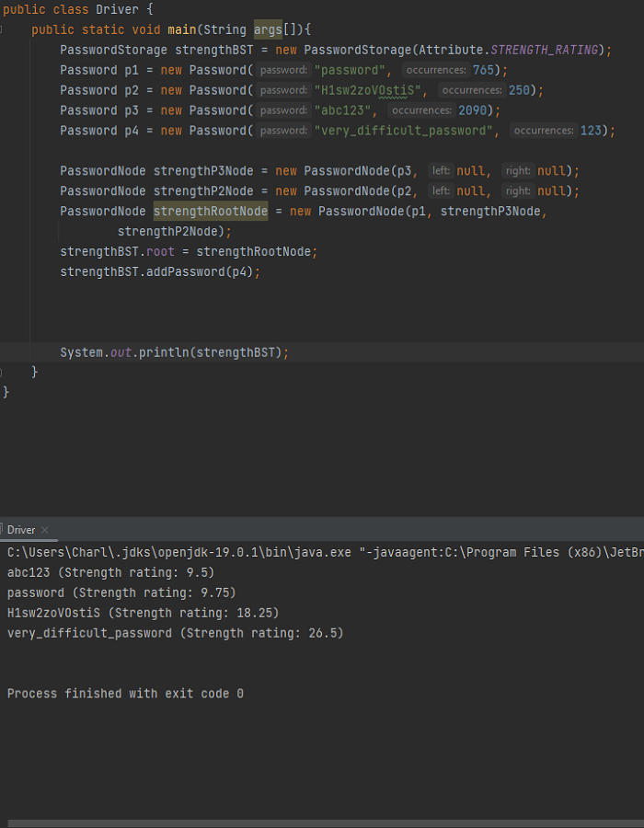
Task: Click the highlighted strengthRootNode variable declaration
Action: pos(211,212)
